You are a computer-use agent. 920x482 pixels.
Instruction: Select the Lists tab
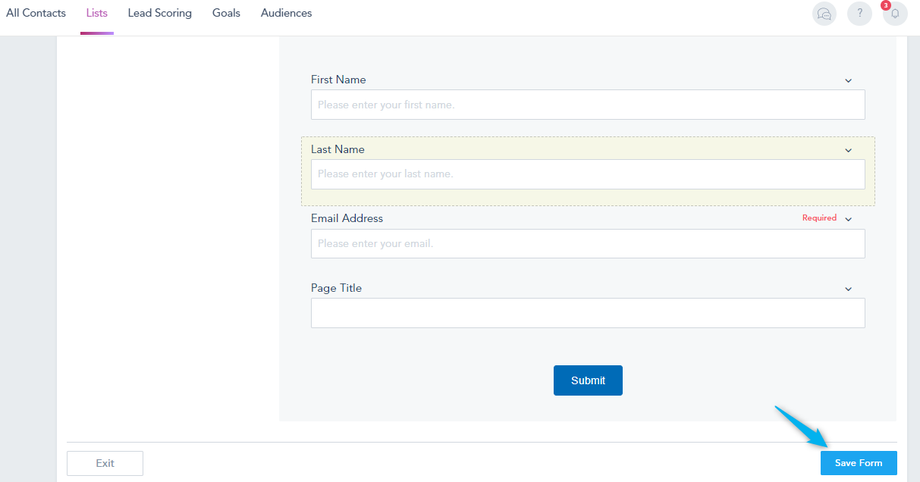[97, 13]
